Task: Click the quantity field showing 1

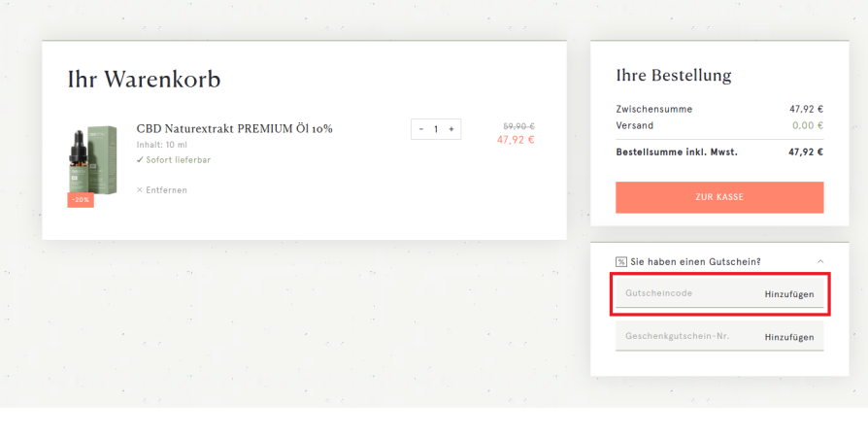Action: tap(436, 129)
